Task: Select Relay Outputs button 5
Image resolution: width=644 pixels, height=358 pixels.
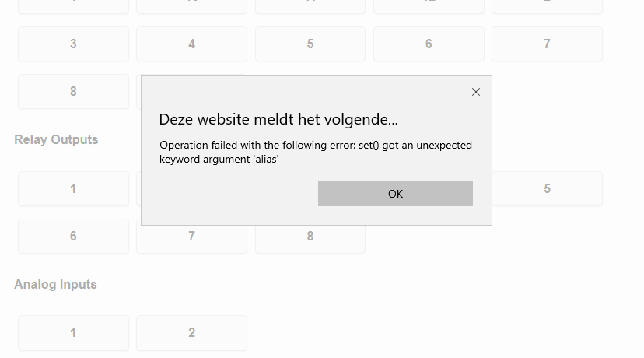Action: [x=547, y=188]
